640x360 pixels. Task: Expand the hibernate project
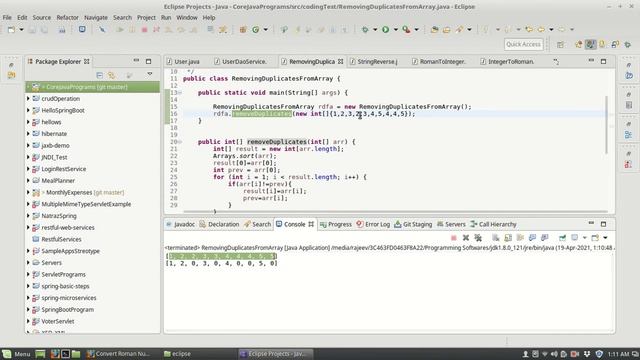(28, 133)
